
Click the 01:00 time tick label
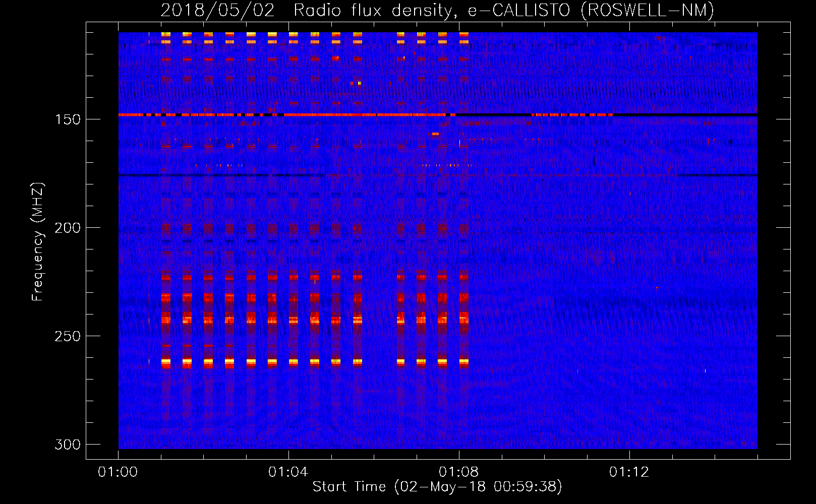tap(118, 472)
